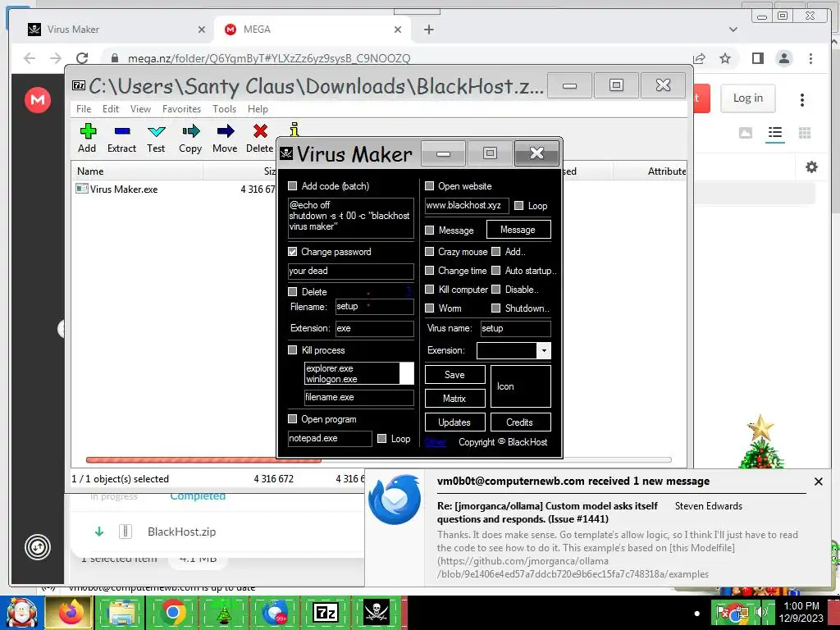This screenshot has width=840, height=630.
Task: Open Thunderbird from the taskbar
Action: tap(275, 613)
